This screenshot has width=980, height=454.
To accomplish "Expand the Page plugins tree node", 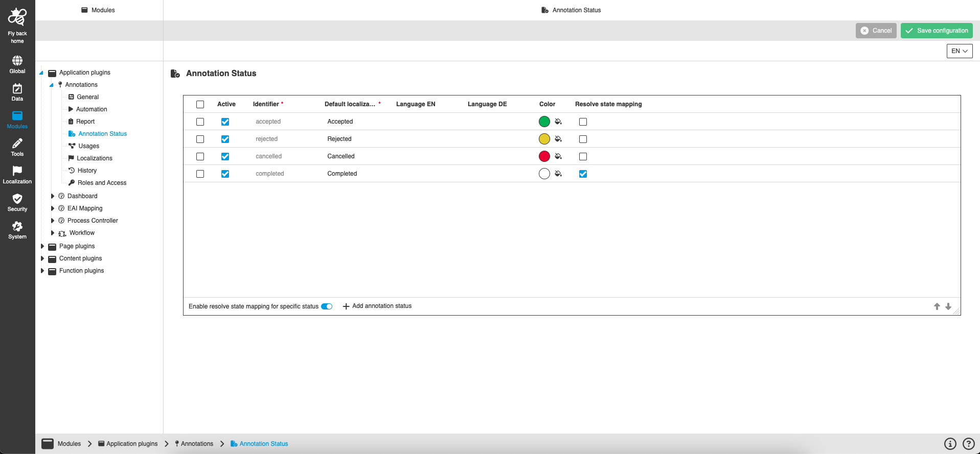I will pos(42,246).
